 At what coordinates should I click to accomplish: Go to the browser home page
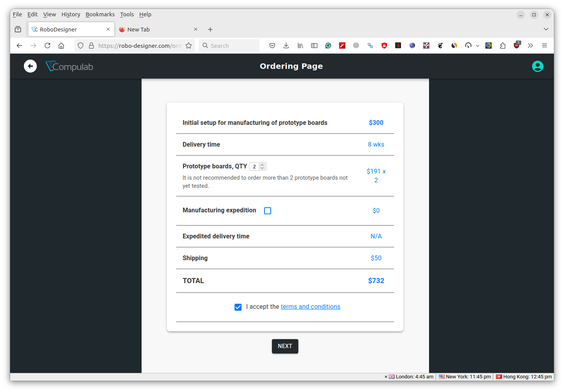point(61,45)
